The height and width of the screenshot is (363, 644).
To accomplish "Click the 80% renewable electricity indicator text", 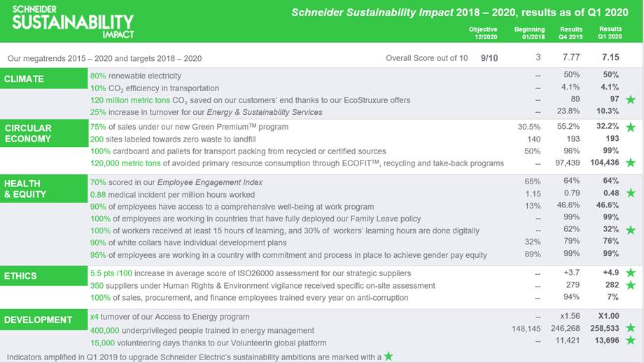I will click(136, 76).
